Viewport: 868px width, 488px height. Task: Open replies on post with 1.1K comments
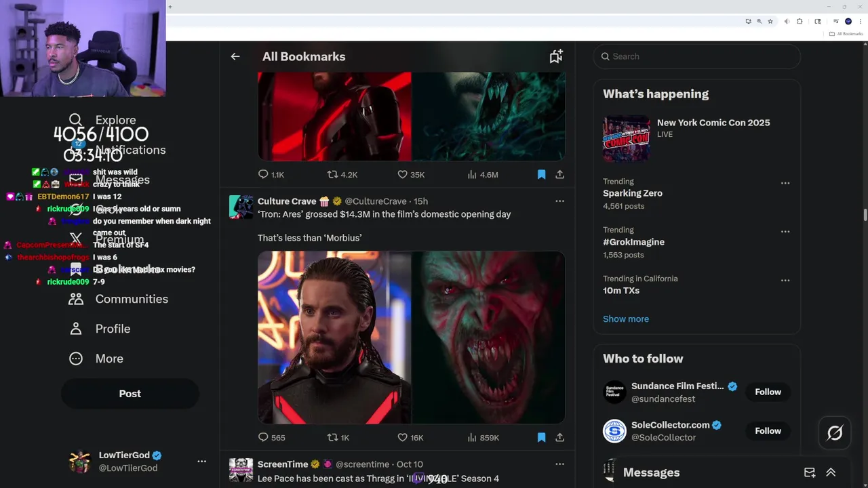271,175
